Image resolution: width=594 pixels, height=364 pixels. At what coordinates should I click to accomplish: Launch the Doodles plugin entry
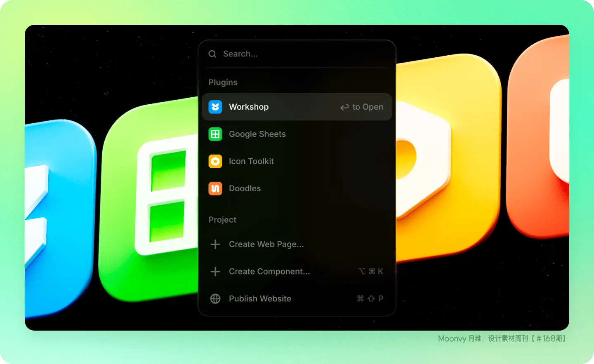tap(245, 189)
